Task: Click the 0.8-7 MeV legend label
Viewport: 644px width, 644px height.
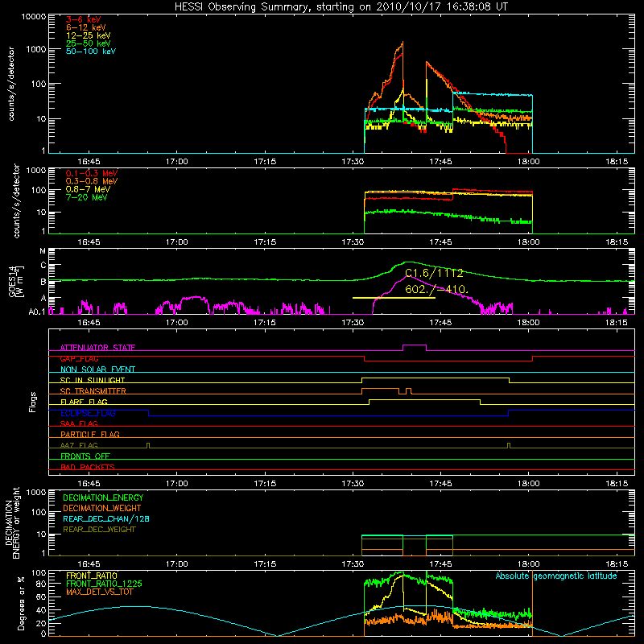Action: point(88,189)
